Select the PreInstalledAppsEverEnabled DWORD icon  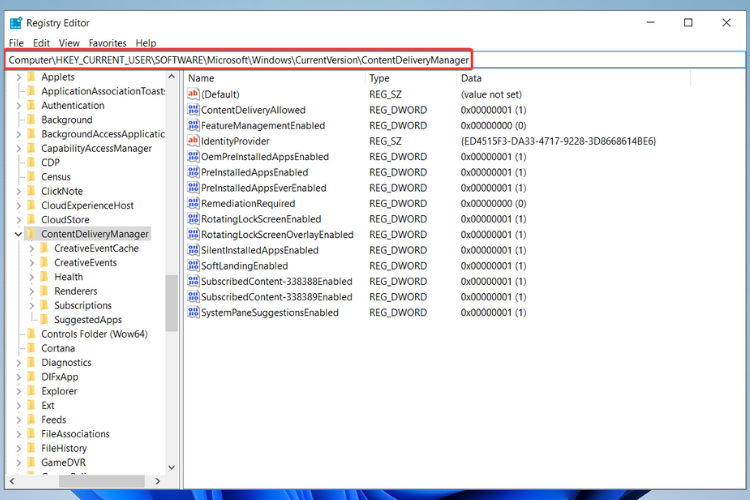click(193, 188)
